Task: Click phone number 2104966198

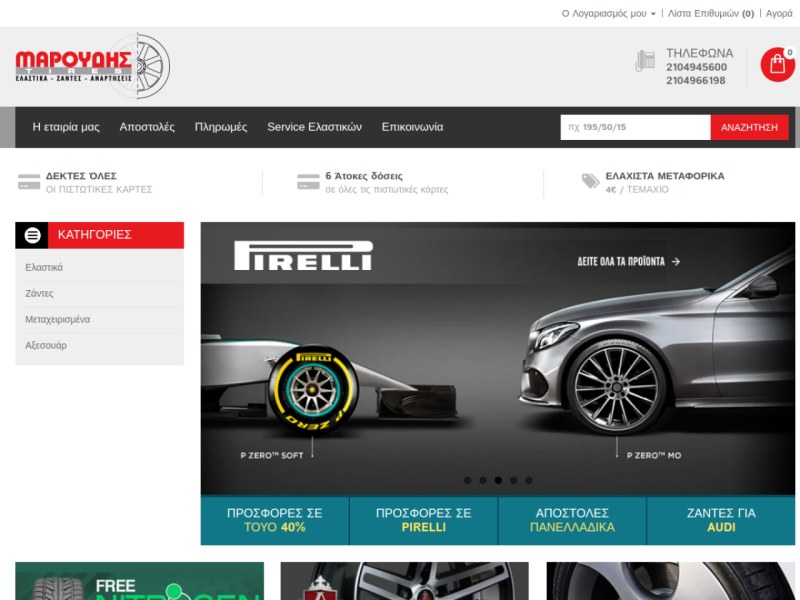Action: click(x=695, y=81)
